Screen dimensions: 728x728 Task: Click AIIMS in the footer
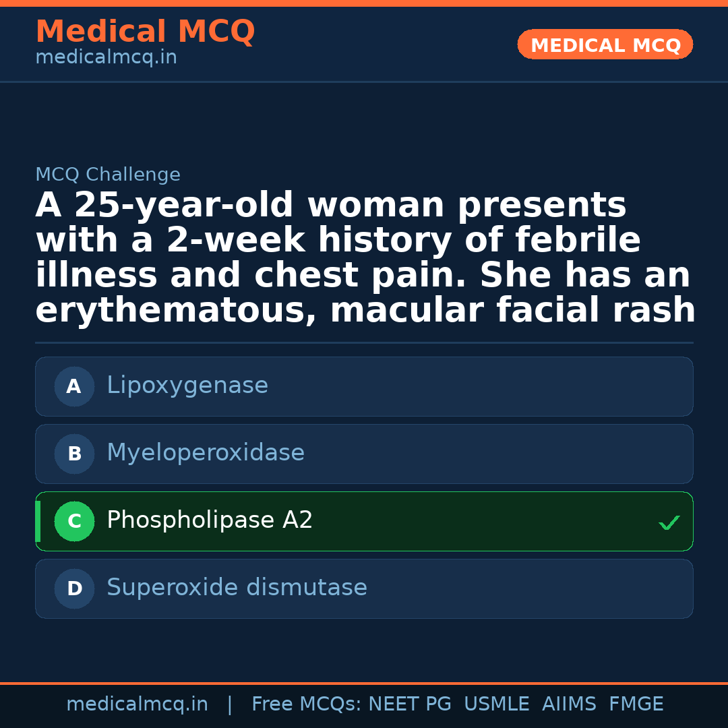[569, 704]
